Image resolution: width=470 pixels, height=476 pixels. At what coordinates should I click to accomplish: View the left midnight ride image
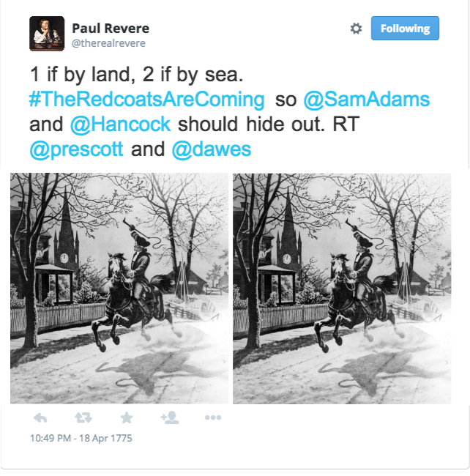click(119, 289)
